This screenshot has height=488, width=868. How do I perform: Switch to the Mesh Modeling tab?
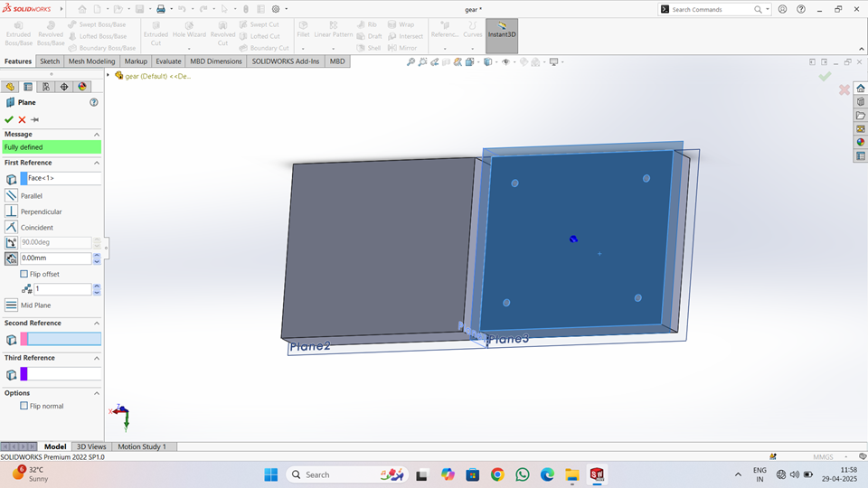(91, 61)
